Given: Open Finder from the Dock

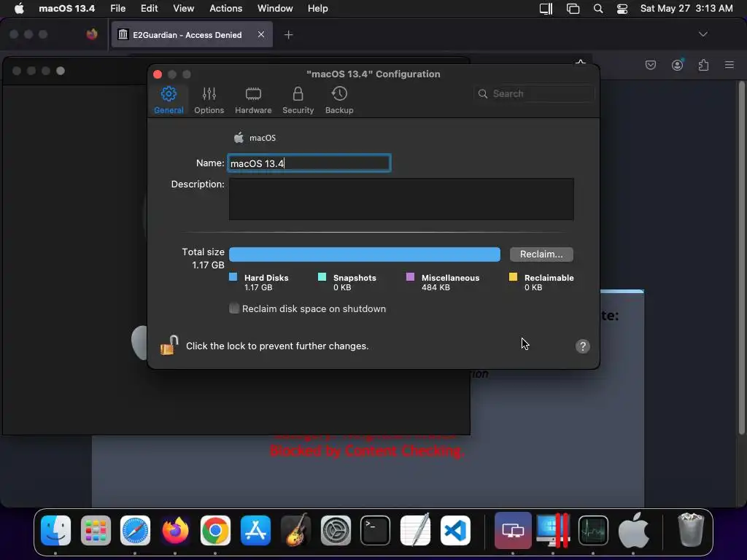Looking at the screenshot, I should click(x=55, y=531).
